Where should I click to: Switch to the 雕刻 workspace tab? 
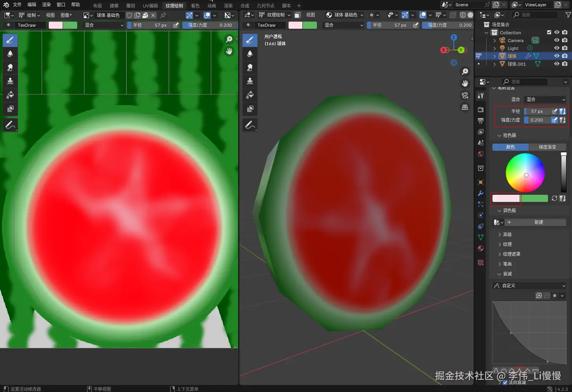131,6
